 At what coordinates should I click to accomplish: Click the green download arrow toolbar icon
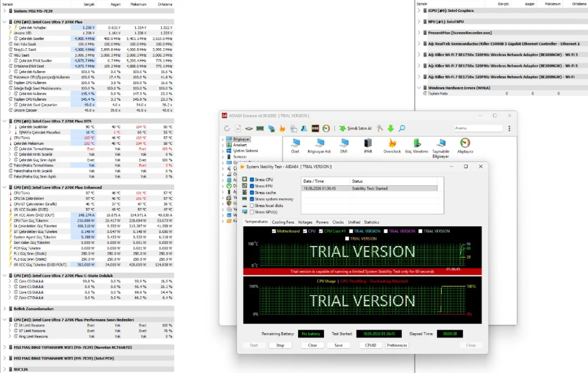[x=391, y=128]
